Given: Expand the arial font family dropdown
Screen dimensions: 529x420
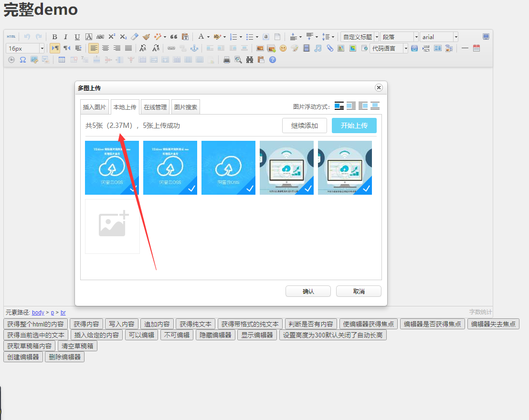Looking at the screenshot, I should coord(455,37).
